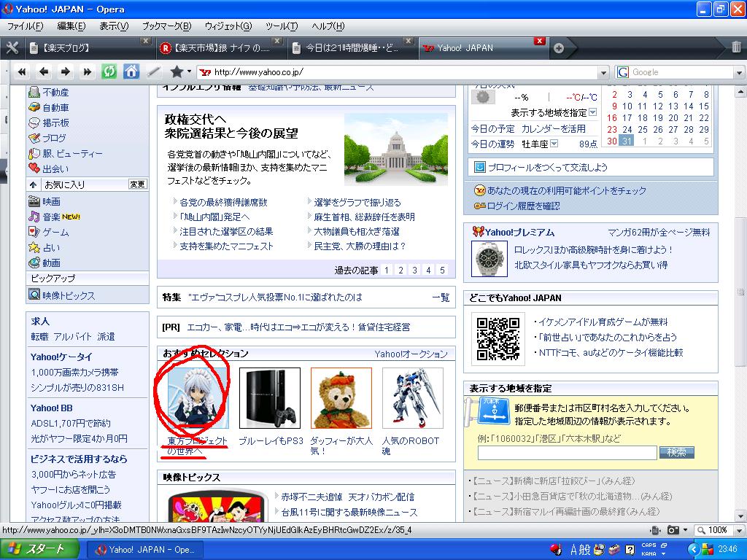Image resolution: width=747 pixels, height=560 pixels.
Task: Click the postal code input field
Action: coord(567,453)
